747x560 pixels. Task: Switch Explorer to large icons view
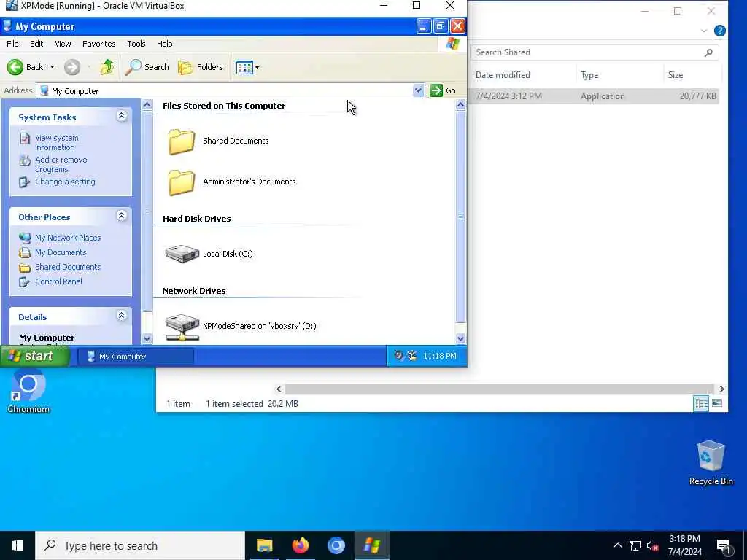coord(717,404)
